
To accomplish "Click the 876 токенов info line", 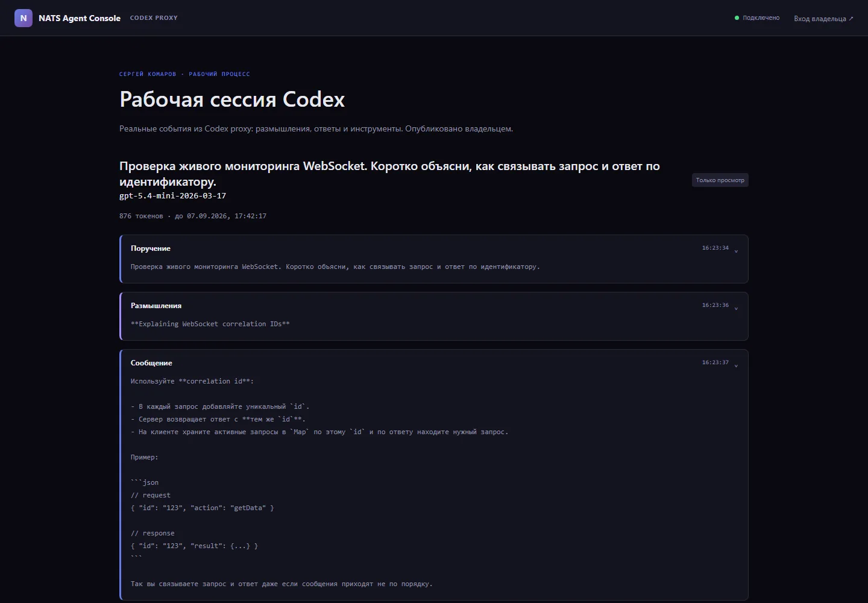I will click(x=193, y=216).
